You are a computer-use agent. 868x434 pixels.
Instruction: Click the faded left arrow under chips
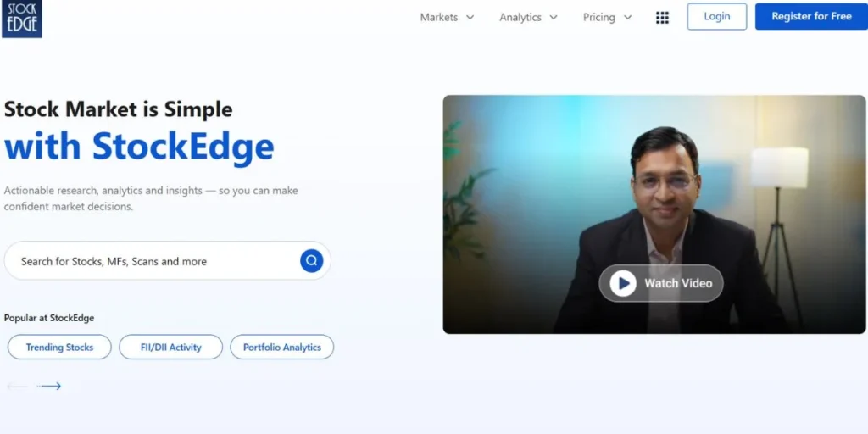pos(17,386)
